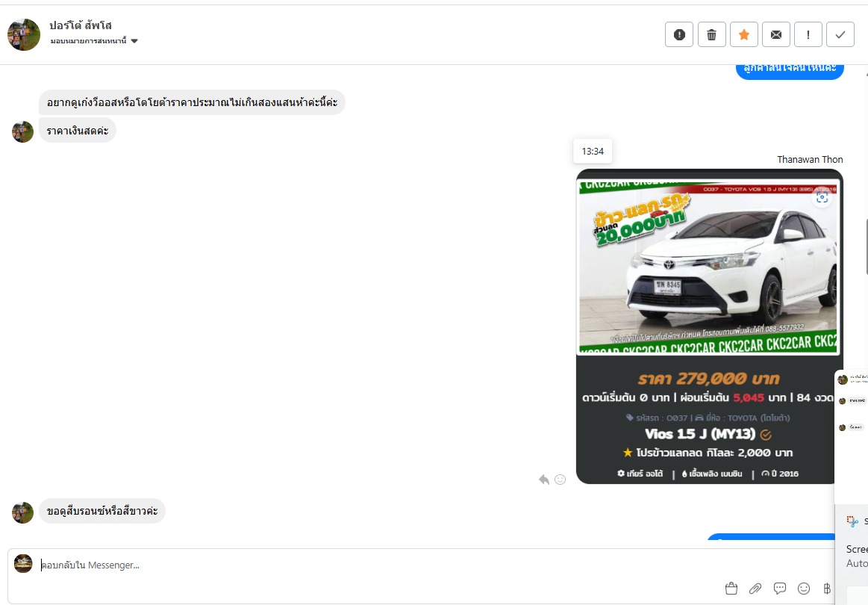Click the page avatar in reply box
Image resolution: width=868 pixels, height=605 pixels.
(23, 563)
